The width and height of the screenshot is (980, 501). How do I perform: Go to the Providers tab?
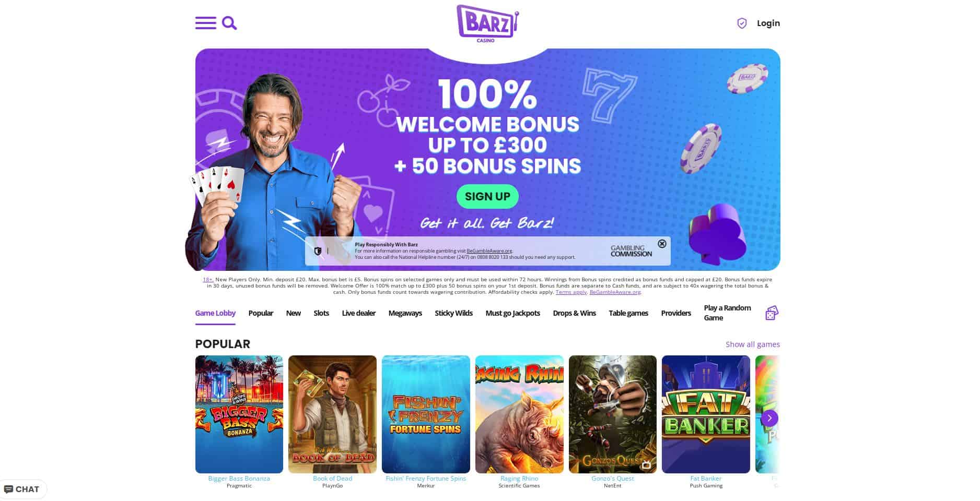[x=676, y=313]
